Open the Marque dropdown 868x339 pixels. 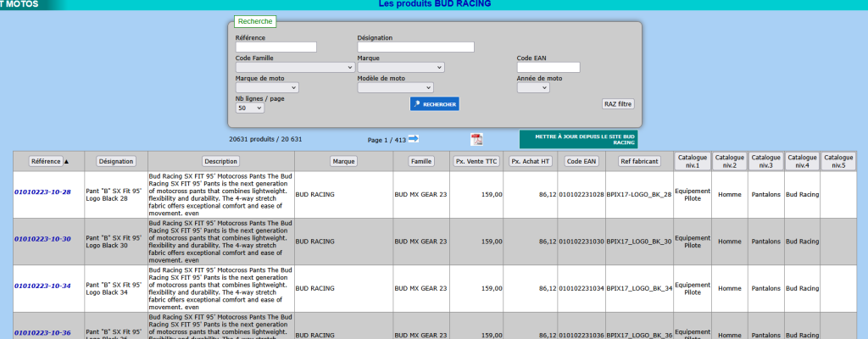click(401, 68)
